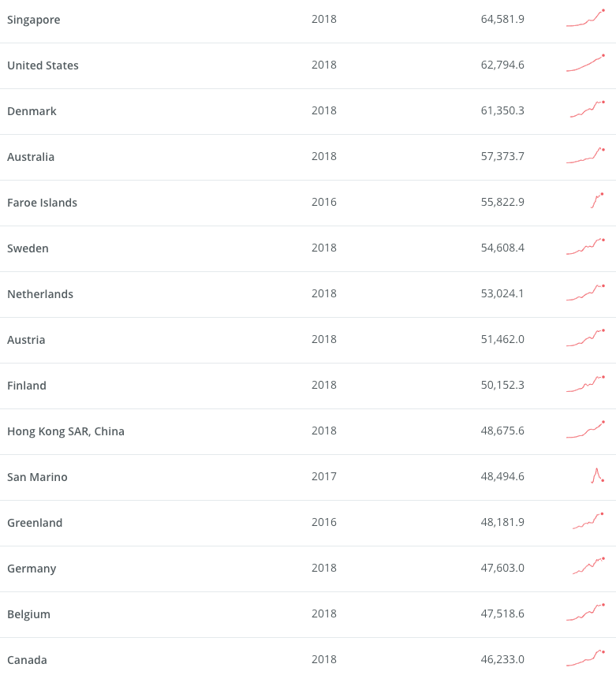Screen dimensions: 616x675
Task: Select Finland's 50,152.3 value cell
Action: (502, 385)
